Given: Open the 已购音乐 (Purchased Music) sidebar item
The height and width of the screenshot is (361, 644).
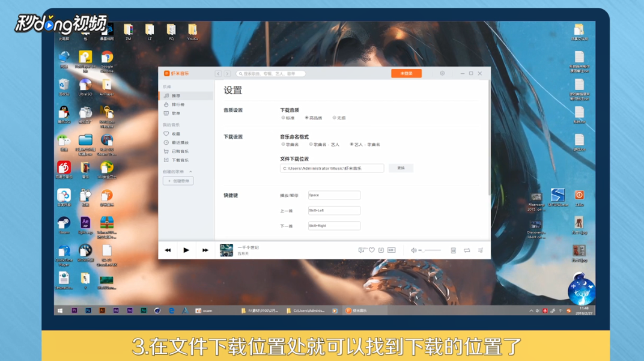Looking at the screenshot, I should [x=186, y=151].
